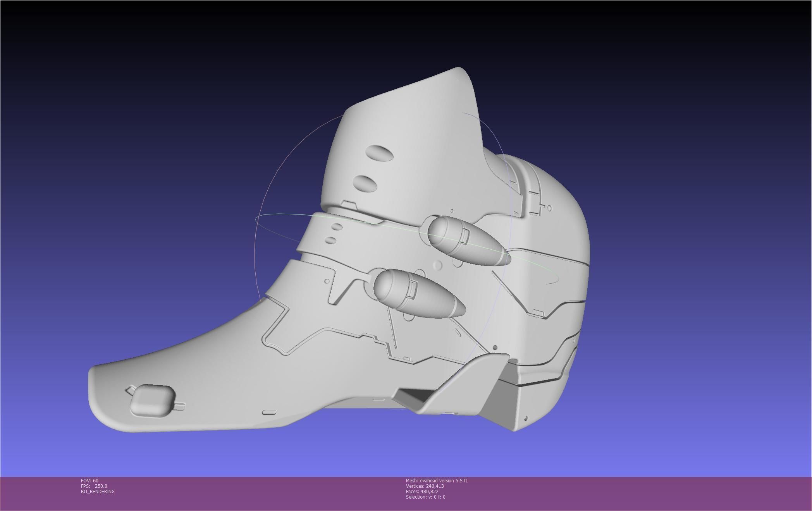
Task: Click the 'FPS: 250.0' readout
Action: 94,486
